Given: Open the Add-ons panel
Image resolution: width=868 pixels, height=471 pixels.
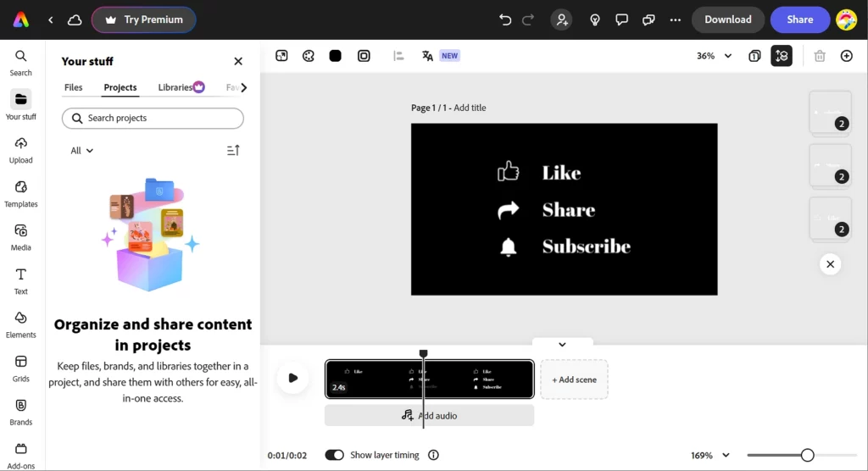Looking at the screenshot, I should tap(21, 456).
